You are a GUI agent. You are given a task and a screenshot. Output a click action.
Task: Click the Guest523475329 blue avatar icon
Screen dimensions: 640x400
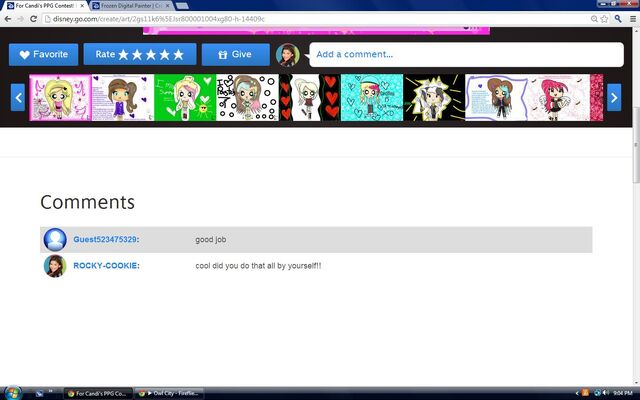click(55, 240)
